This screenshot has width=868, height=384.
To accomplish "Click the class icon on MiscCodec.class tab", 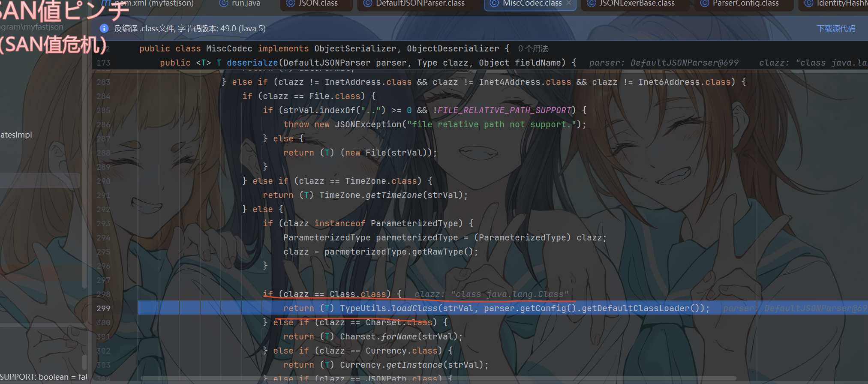I will click(x=494, y=3).
